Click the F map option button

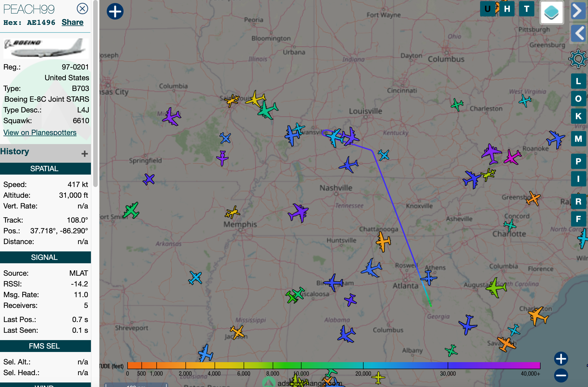(x=578, y=219)
